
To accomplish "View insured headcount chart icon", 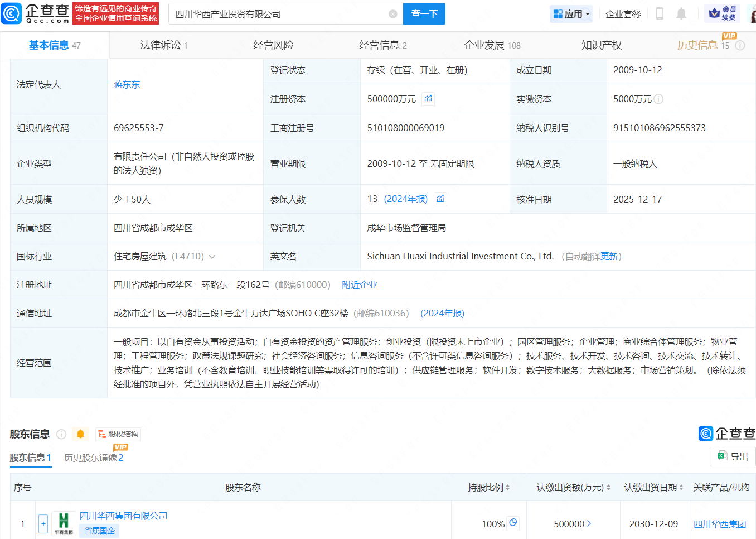I will 440,199.
